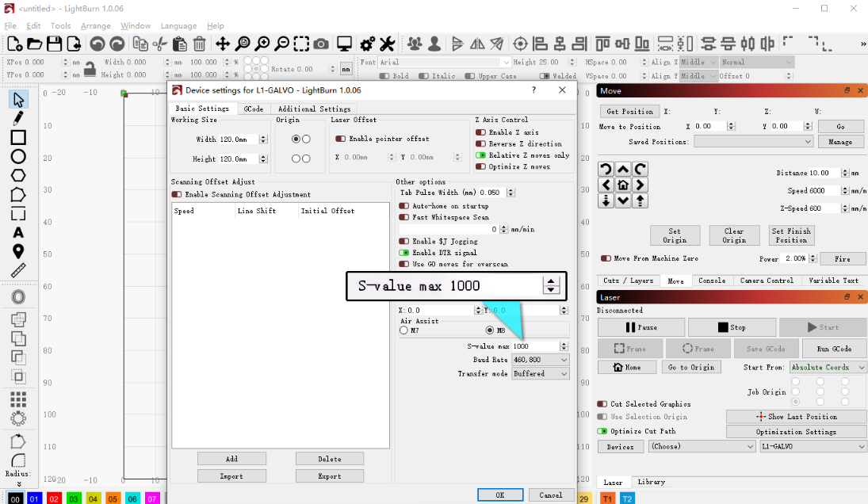Screen dimensions: 868x504
Task: Pick the blue 01 layer swatch
Action: point(34,498)
